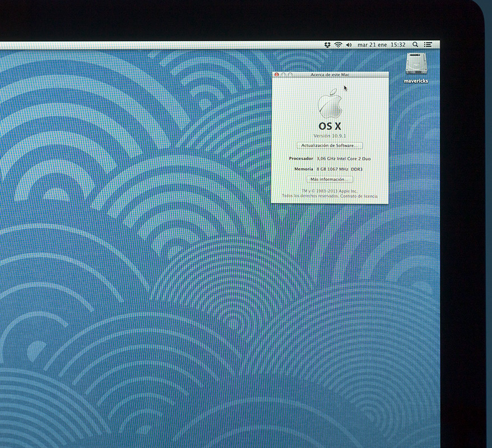Open Spotlight search magnifier
Viewport: 492px width, 448px height.
tap(415, 44)
